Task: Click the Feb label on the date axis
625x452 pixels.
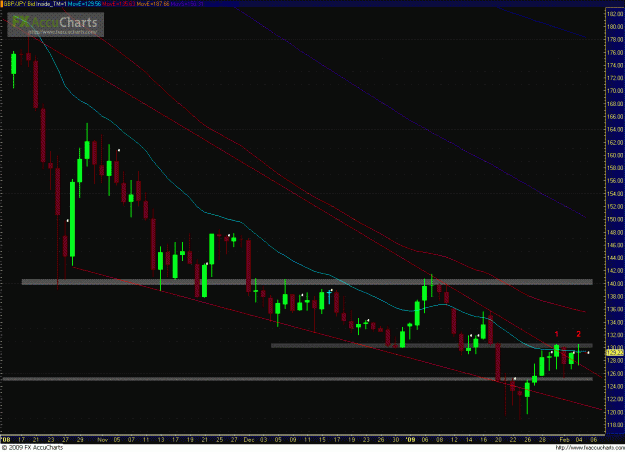Action: pyautogui.click(x=564, y=440)
